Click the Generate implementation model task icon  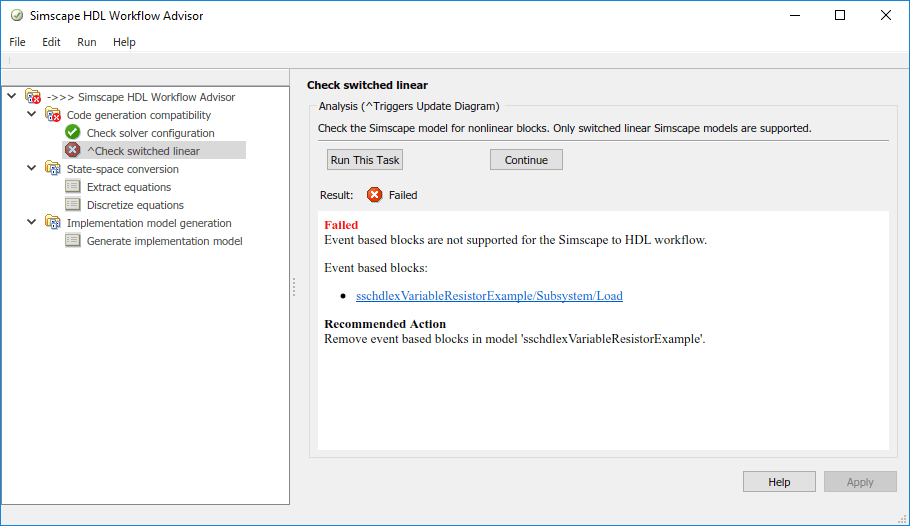73,241
